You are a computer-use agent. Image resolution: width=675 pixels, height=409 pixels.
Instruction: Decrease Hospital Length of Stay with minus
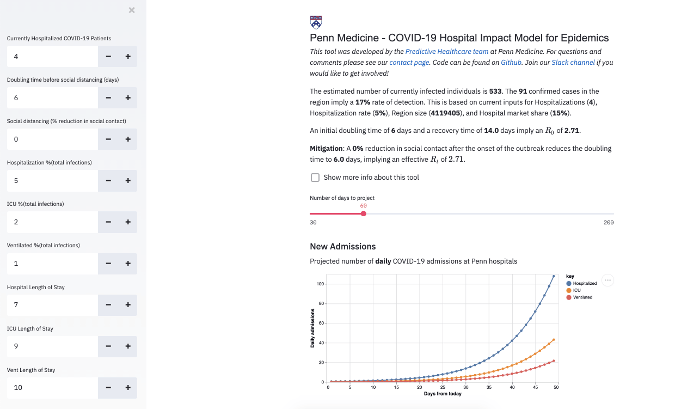(108, 304)
